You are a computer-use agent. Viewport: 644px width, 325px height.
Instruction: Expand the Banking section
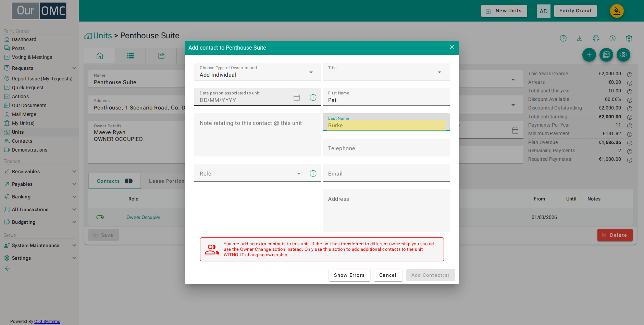pyautogui.click(x=40, y=197)
